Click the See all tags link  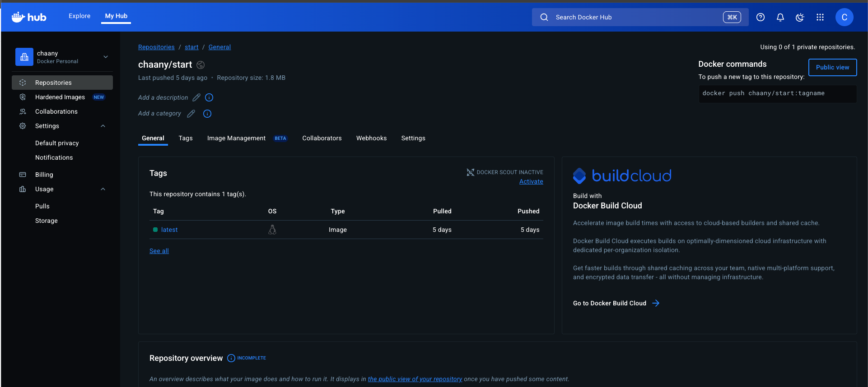click(159, 251)
